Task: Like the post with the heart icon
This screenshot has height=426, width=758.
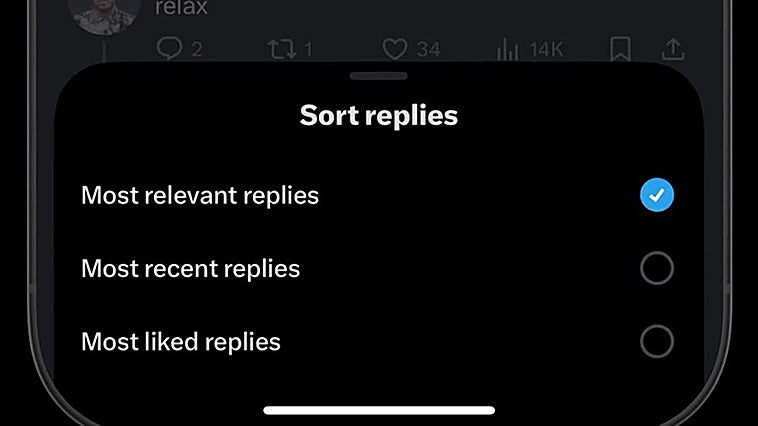Action: pyautogui.click(x=395, y=48)
